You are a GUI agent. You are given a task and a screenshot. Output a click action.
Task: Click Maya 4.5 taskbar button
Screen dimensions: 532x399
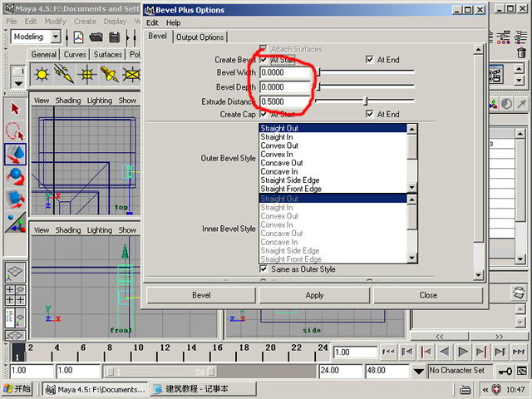(x=96, y=389)
